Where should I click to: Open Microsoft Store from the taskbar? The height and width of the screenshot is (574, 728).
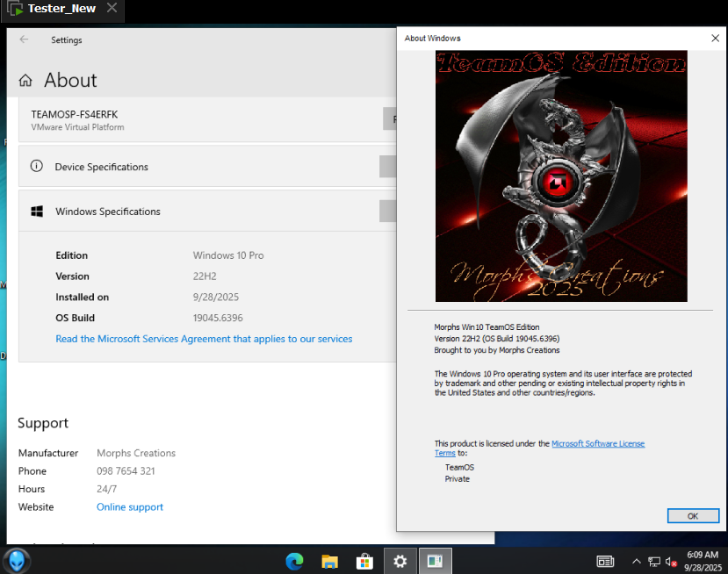[x=364, y=561]
